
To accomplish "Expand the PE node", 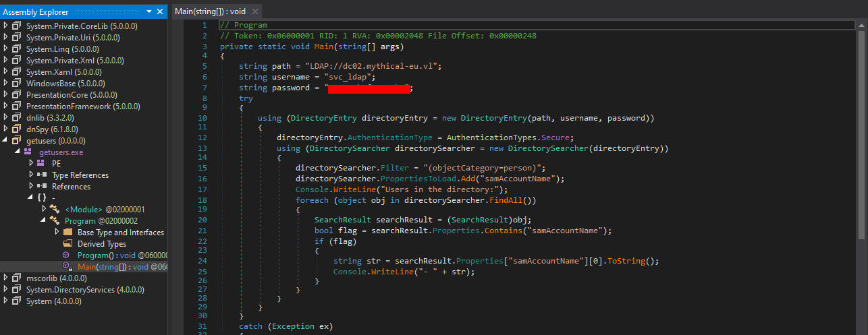I will coord(31,163).
